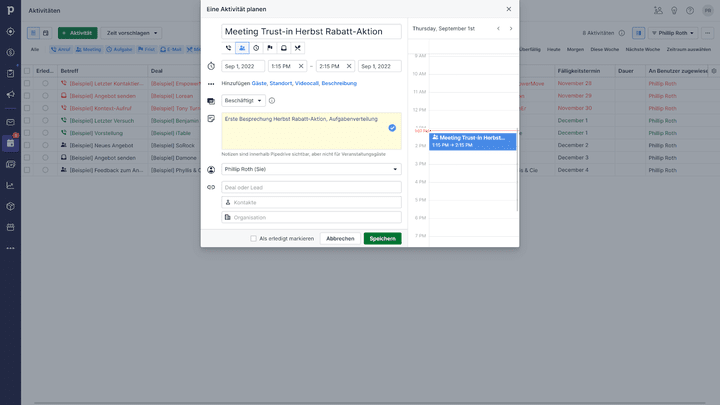720x405 pixels.
Task: Select checkbox for Kontext-Aufruf row
Action: tap(27, 108)
